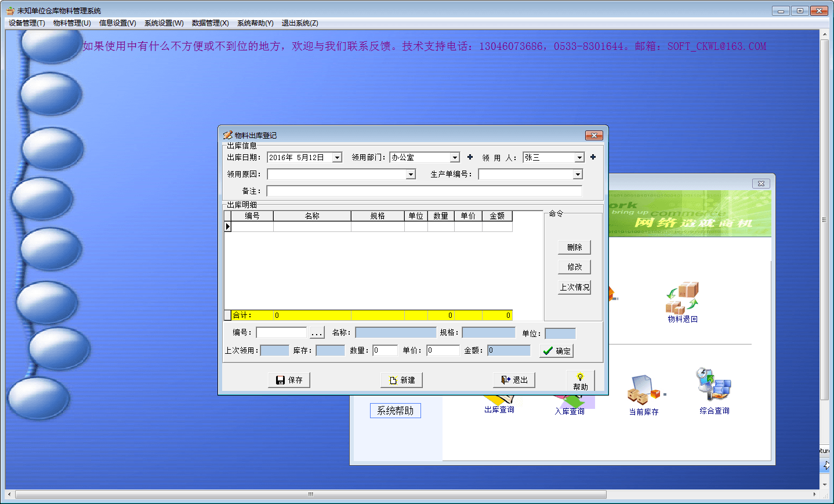Open the 当前库存 (current stock) icon
The width and height of the screenshot is (834, 504).
[643, 390]
